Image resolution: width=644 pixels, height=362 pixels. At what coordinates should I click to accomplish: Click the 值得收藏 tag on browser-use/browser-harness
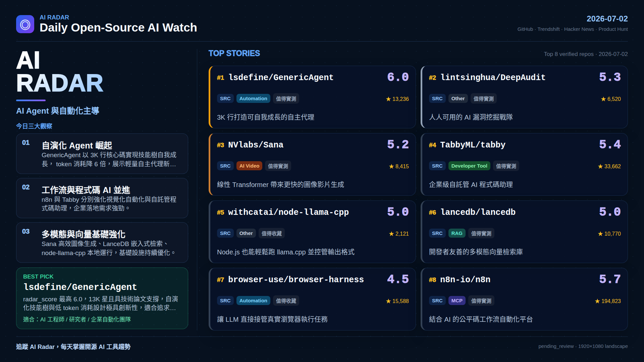click(x=286, y=301)
